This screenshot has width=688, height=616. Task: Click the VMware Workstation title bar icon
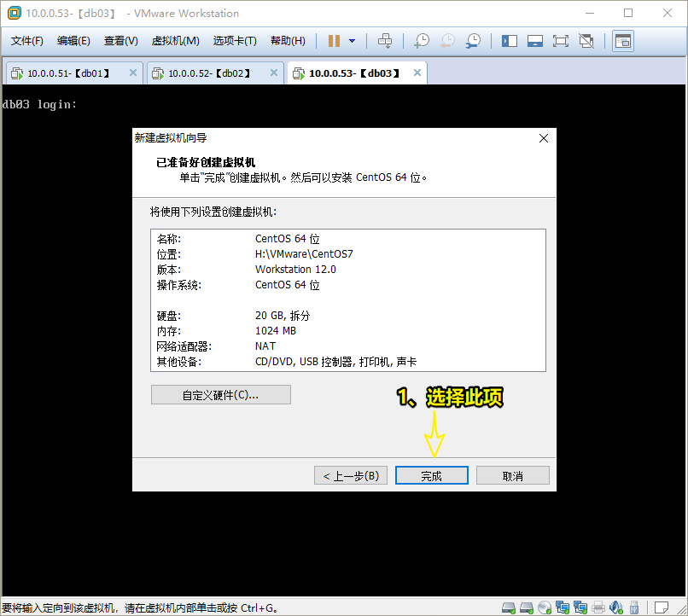[14, 13]
